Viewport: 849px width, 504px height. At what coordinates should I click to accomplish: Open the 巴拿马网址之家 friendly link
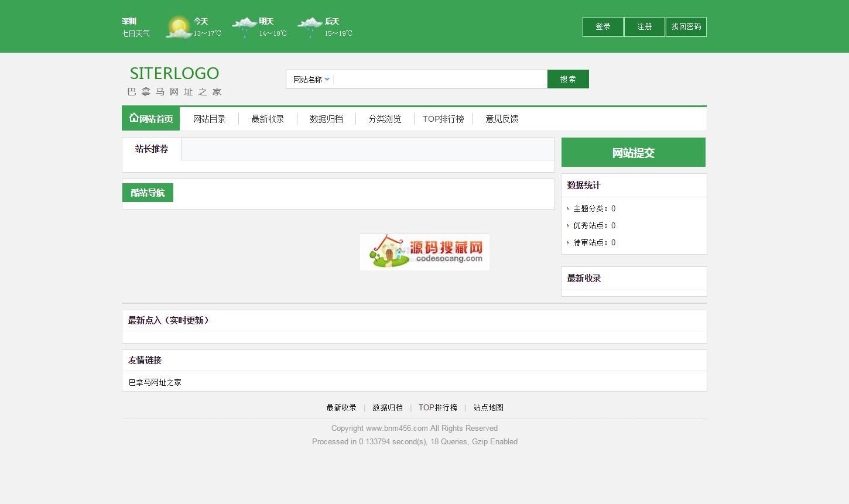[155, 382]
